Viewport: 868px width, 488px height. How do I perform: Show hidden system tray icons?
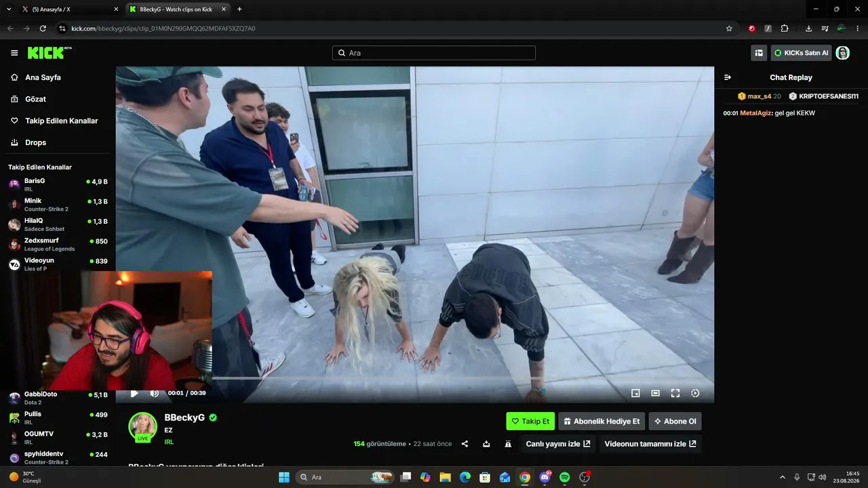point(782,477)
